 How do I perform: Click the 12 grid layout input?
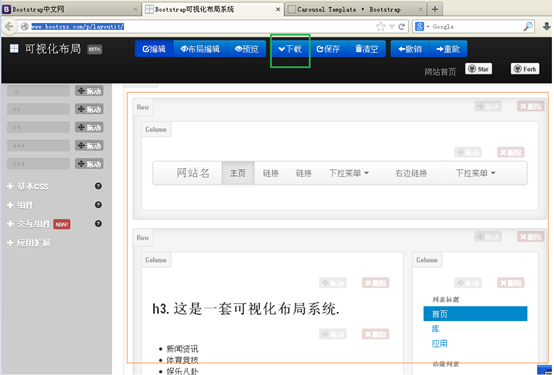(39, 91)
